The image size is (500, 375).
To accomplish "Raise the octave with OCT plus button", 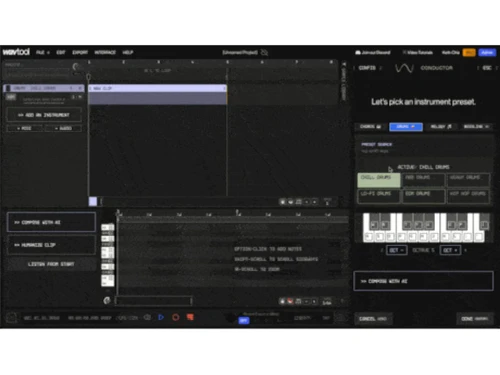I will tap(450, 250).
